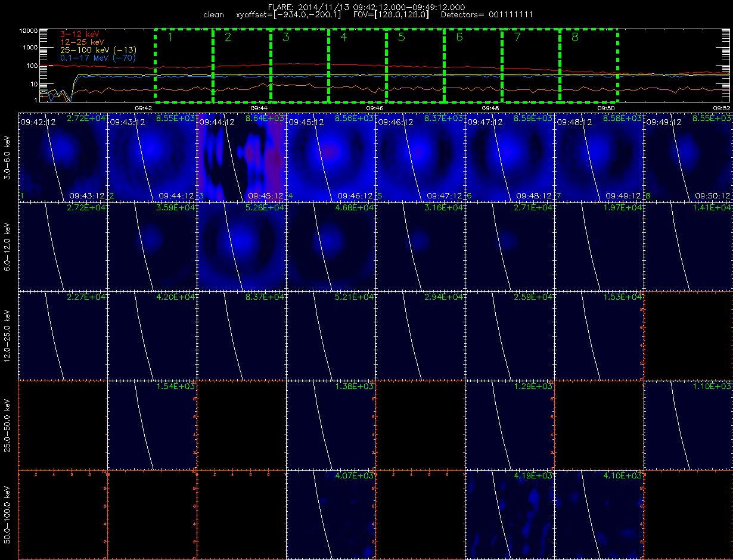Pick interval number 5 on the light curve
This screenshot has height=560, width=733.
click(x=401, y=38)
